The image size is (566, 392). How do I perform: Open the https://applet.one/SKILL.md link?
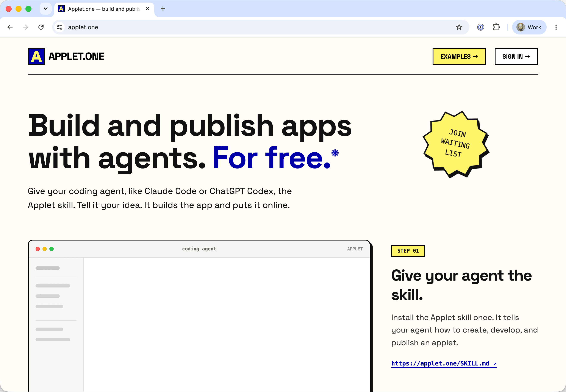click(444, 364)
